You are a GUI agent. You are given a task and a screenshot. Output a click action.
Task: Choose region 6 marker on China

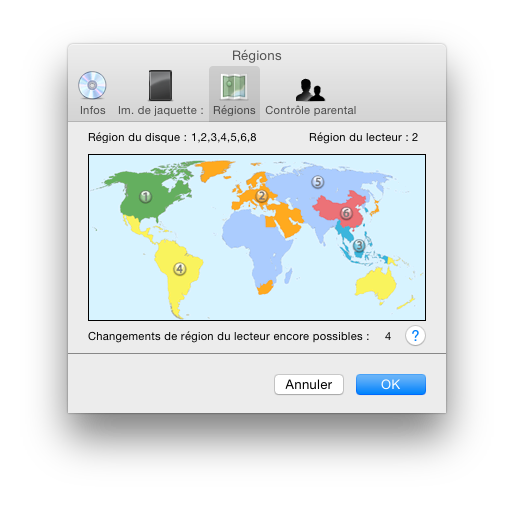click(346, 213)
